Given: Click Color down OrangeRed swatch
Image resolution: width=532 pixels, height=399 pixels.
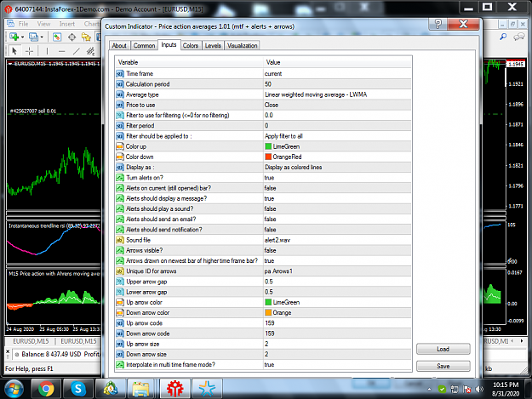Looking at the screenshot, I should [268, 157].
